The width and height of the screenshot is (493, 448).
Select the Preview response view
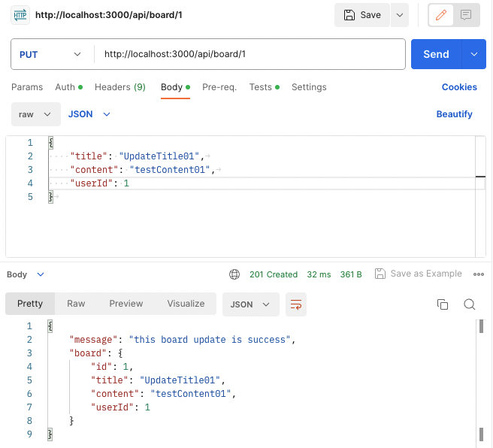pyautogui.click(x=126, y=304)
